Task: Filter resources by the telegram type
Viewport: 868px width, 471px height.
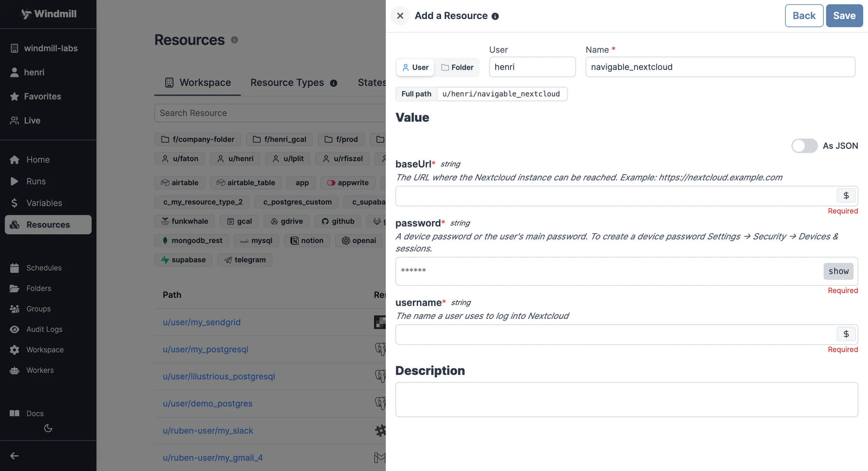Action: tap(245, 259)
